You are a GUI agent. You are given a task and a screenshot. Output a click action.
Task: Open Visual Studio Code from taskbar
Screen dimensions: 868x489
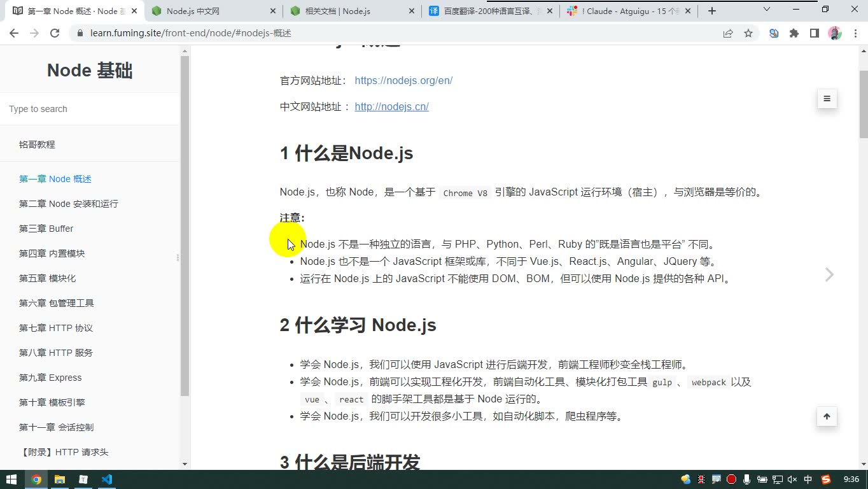(107, 479)
